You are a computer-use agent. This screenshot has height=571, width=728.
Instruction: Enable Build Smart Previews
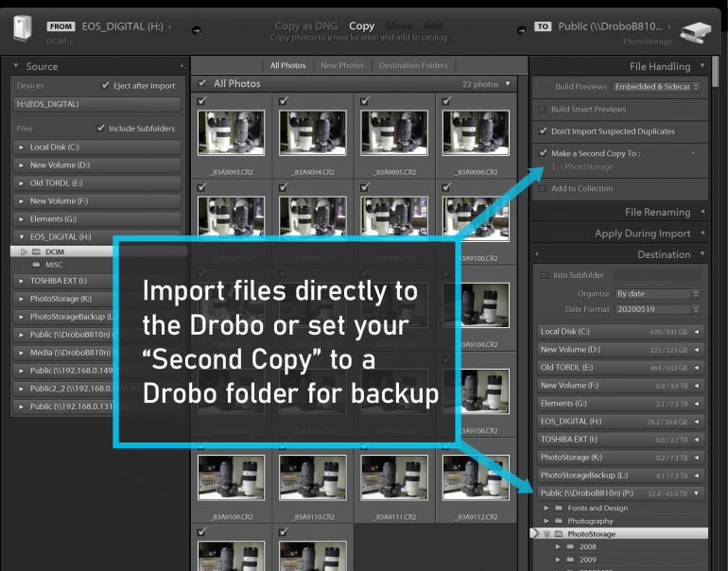[x=542, y=110]
